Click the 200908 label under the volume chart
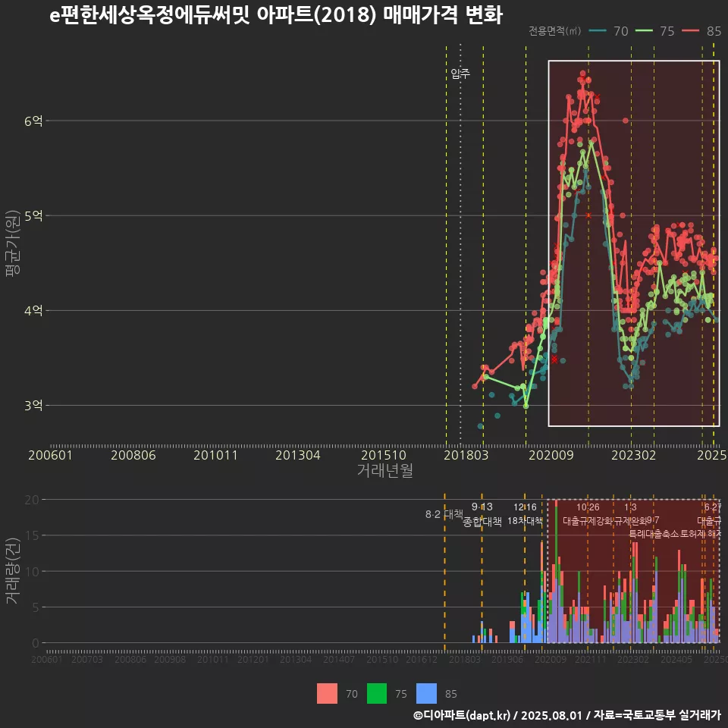Image resolution: width=728 pixels, height=728 pixels. click(170, 659)
